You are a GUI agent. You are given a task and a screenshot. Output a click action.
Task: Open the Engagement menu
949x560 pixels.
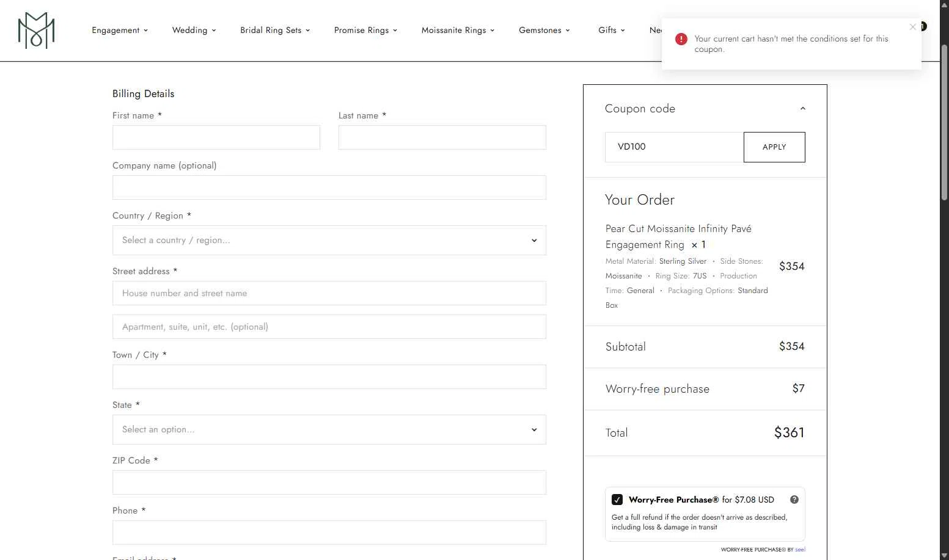120,30
